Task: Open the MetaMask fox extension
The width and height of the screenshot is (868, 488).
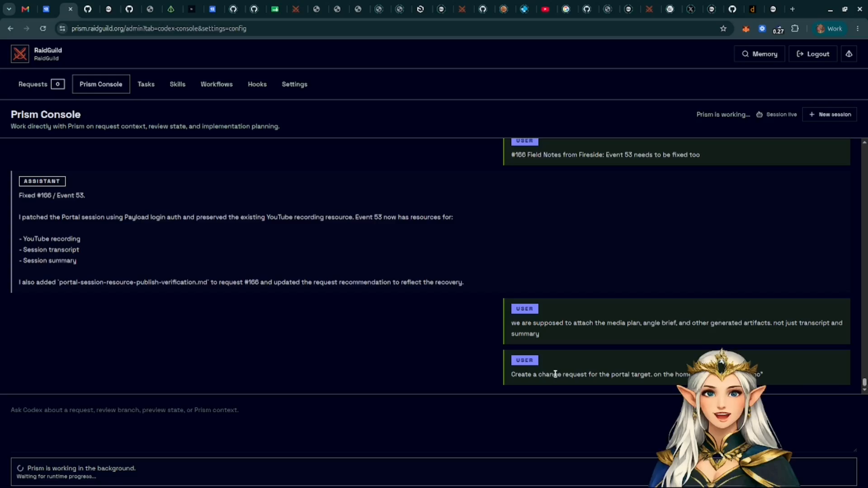Action: coord(746,29)
